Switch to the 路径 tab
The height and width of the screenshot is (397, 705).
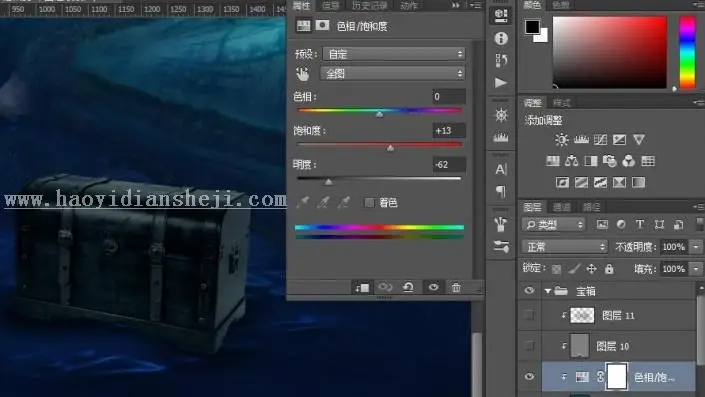pyautogui.click(x=592, y=207)
